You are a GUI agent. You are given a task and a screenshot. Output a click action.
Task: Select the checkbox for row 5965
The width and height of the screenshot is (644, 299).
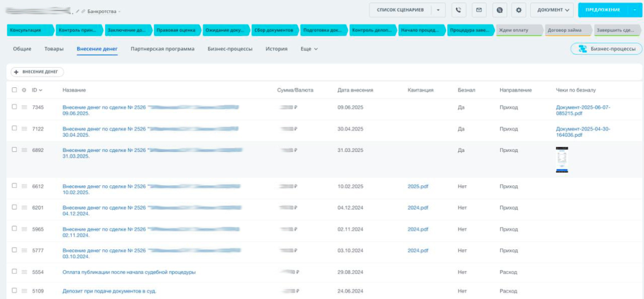14,229
